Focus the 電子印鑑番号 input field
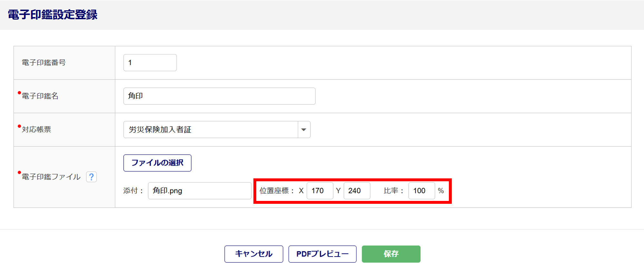The width and height of the screenshot is (644, 274). (x=150, y=63)
